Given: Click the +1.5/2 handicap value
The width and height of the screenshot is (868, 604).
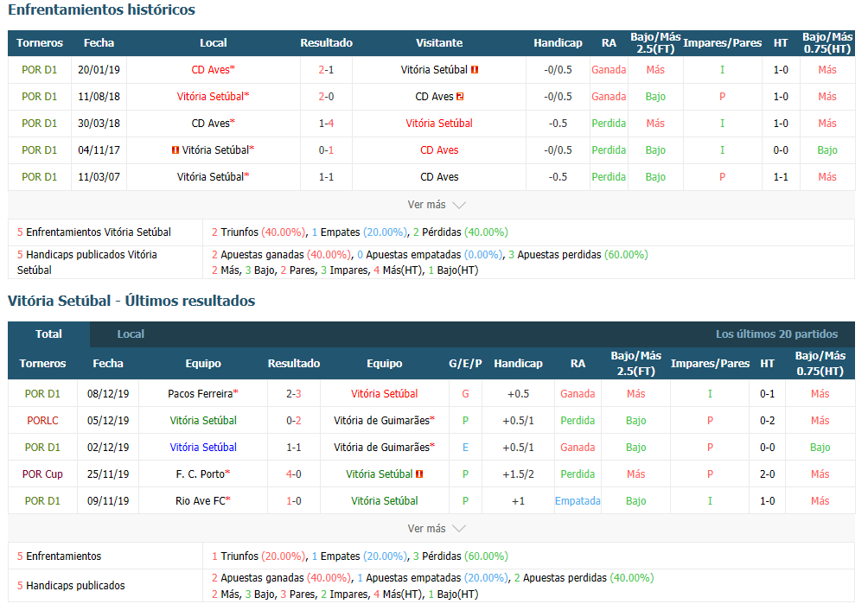Looking at the screenshot, I should click(x=518, y=474).
